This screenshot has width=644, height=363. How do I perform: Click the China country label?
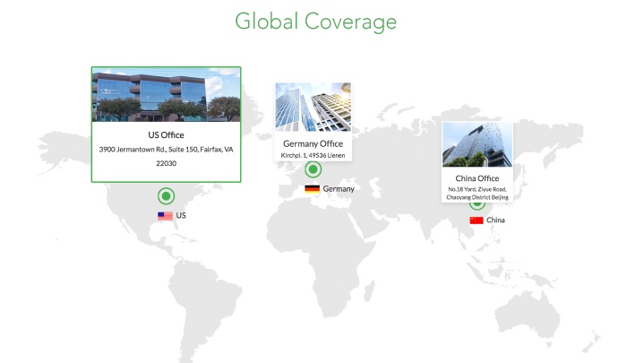[495, 220]
